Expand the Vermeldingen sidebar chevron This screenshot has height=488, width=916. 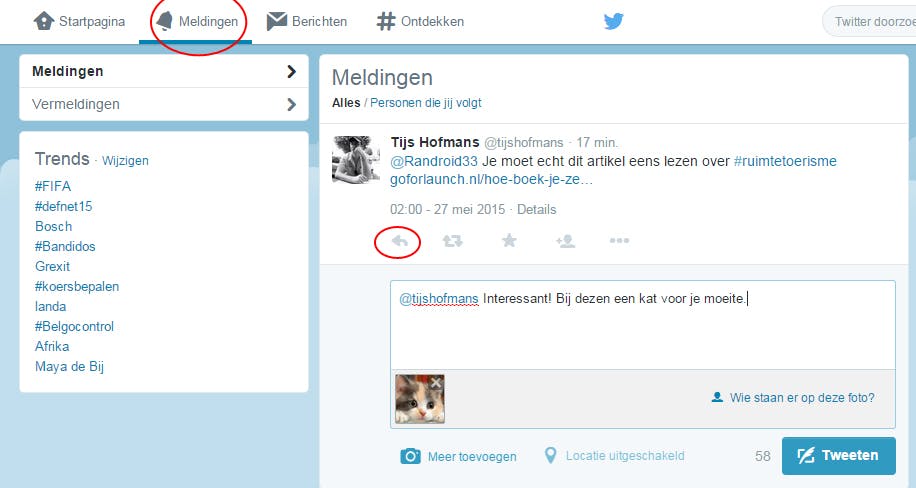[x=292, y=105]
